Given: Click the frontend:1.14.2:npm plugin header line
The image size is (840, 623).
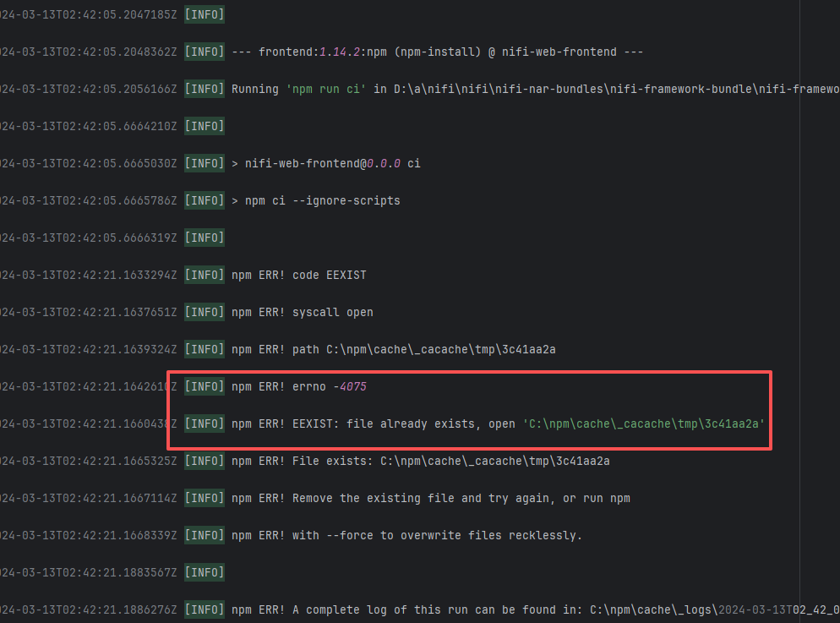Looking at the screenshot, I should [437, 52].
